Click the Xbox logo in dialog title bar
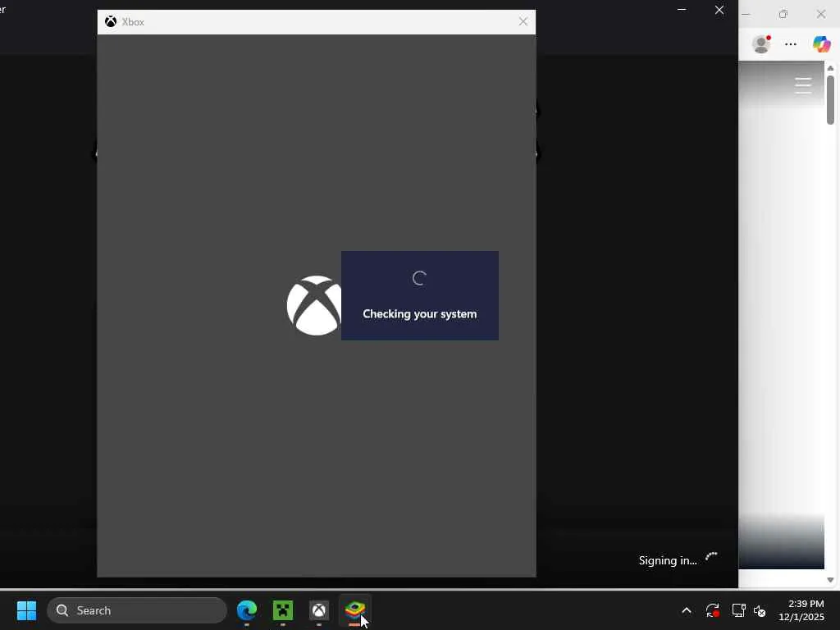 (111, 21)
